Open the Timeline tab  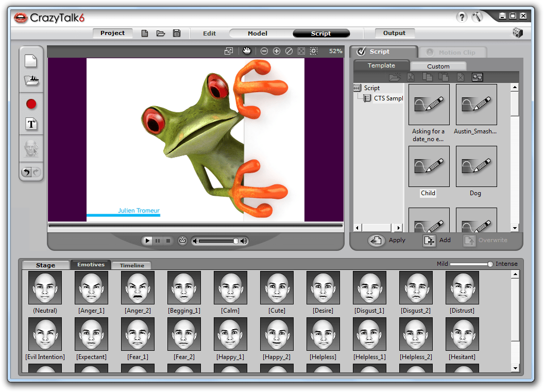132,265
